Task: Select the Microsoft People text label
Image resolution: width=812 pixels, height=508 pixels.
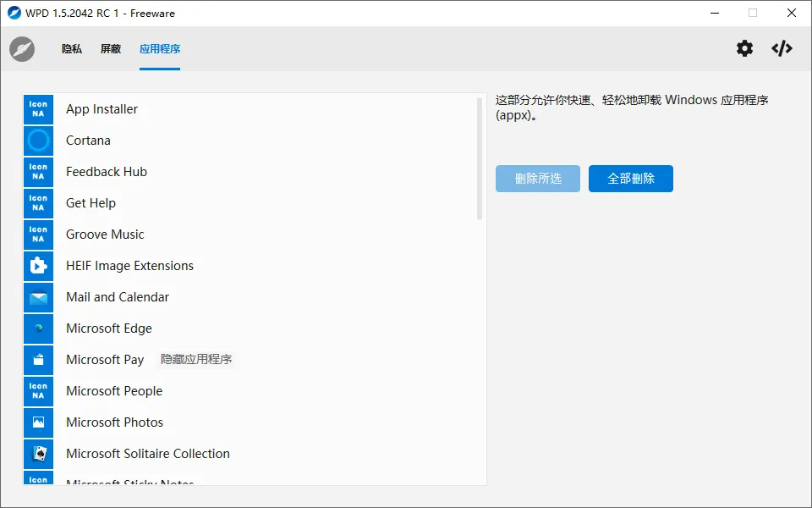Action: tap(114, 391)
